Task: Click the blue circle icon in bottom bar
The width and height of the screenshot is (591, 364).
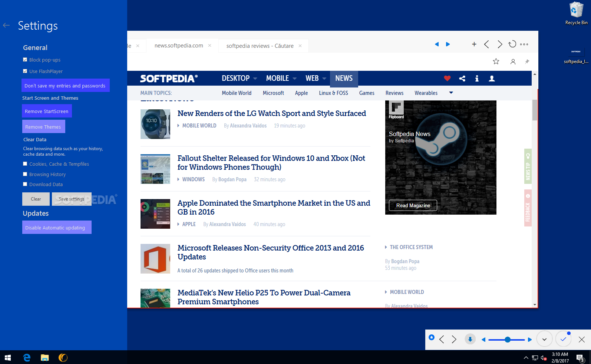Action: pyautogui.click(x=432, y=337)
